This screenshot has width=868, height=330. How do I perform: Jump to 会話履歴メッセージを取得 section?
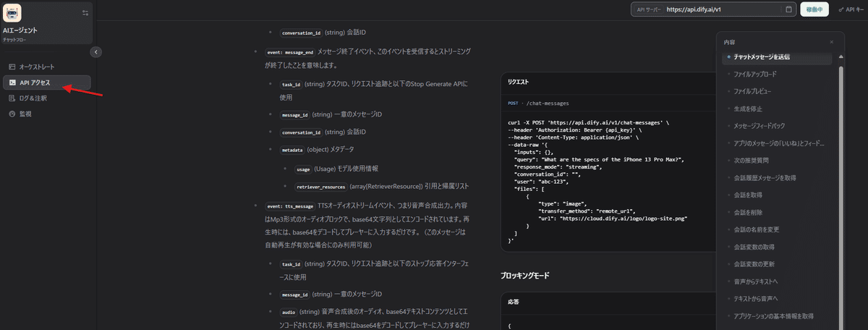pos(765,177)
